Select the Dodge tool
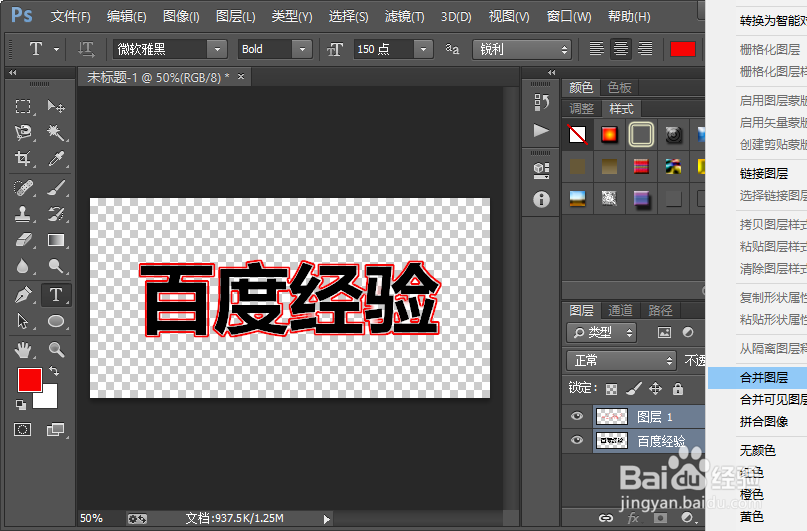This screenshot has width=807, height=531. pyautogui.click(x=56, y=266)
